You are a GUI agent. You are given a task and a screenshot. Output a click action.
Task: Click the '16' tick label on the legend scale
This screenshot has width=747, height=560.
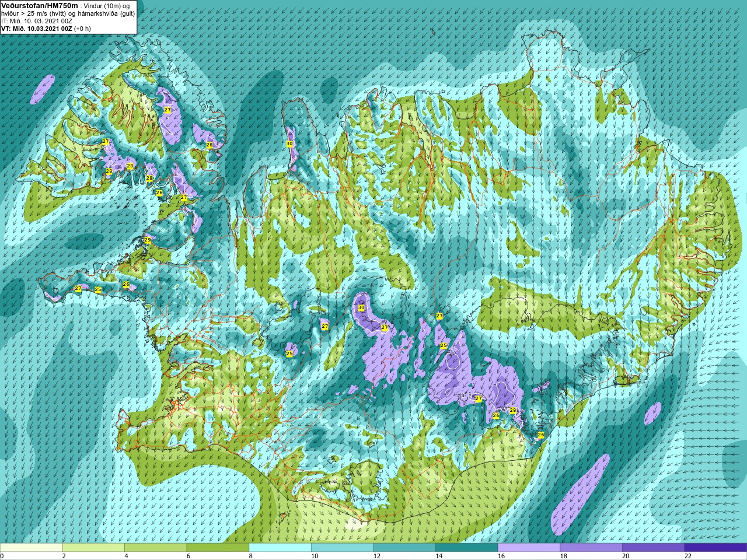(501, 556)
